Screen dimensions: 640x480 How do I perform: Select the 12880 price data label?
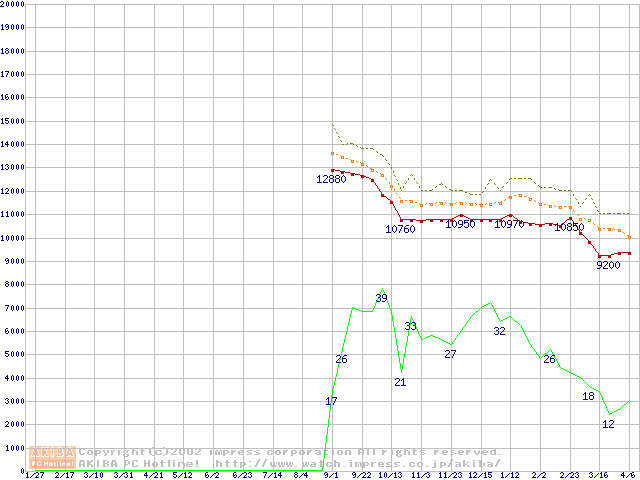point(331,179)
